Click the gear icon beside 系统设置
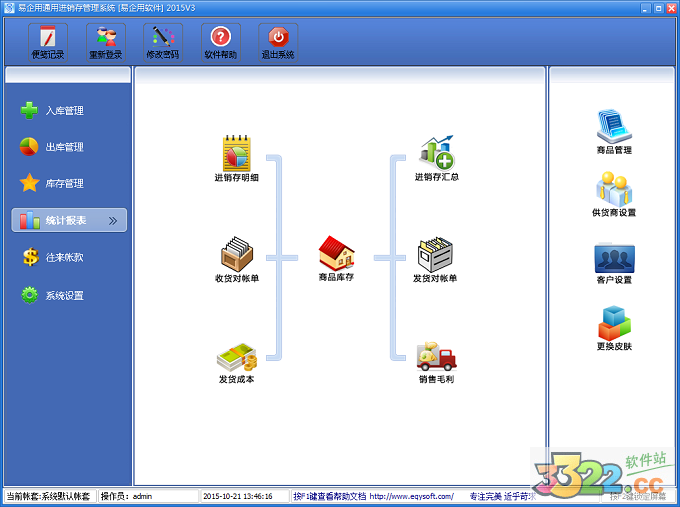680x507 pixels. coord(29,295)
